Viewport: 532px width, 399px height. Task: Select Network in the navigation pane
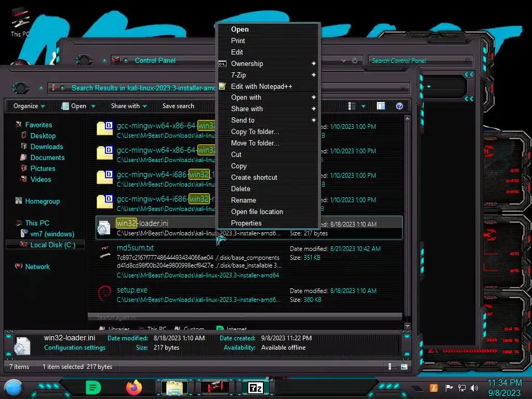37,267
